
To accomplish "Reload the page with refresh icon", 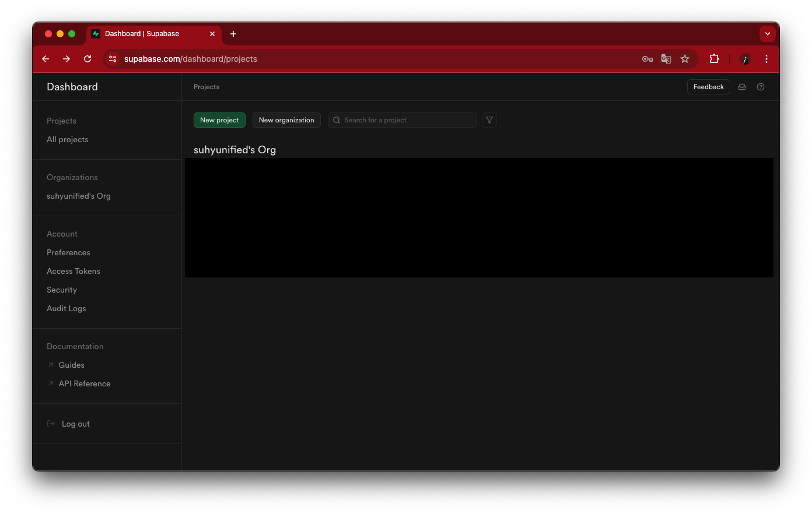I will click(87, 59).
